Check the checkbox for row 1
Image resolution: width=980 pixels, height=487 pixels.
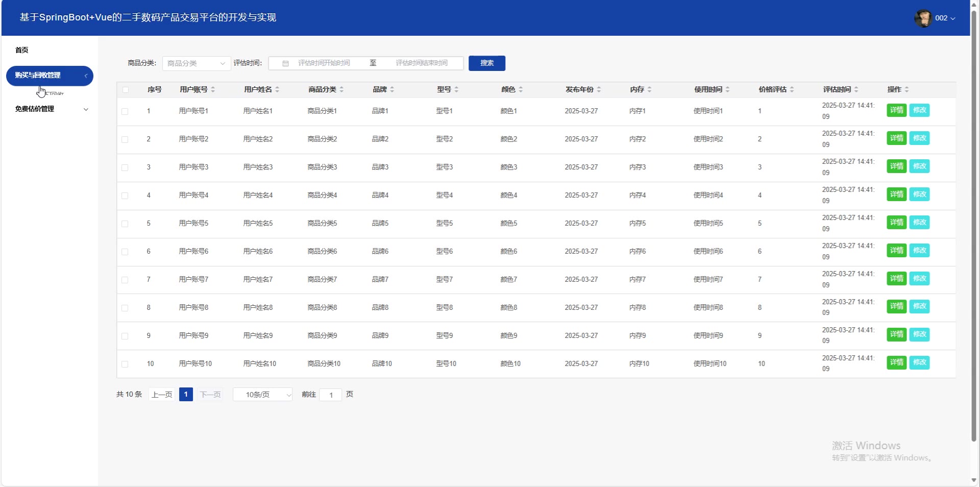point(125,111)
